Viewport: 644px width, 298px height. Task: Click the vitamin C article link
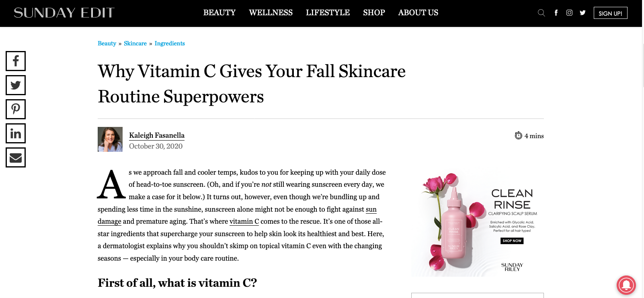244,221
